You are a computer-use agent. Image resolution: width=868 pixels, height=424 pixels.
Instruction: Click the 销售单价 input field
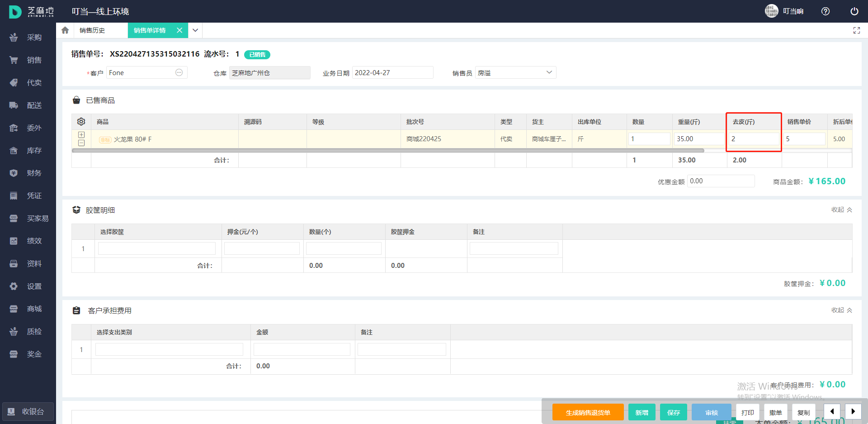(x=804, y=139)
